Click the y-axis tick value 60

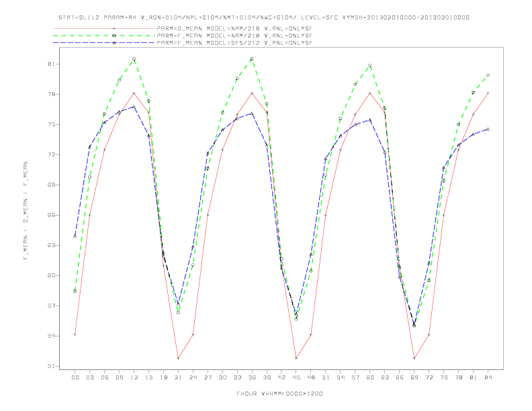(51, 275)
